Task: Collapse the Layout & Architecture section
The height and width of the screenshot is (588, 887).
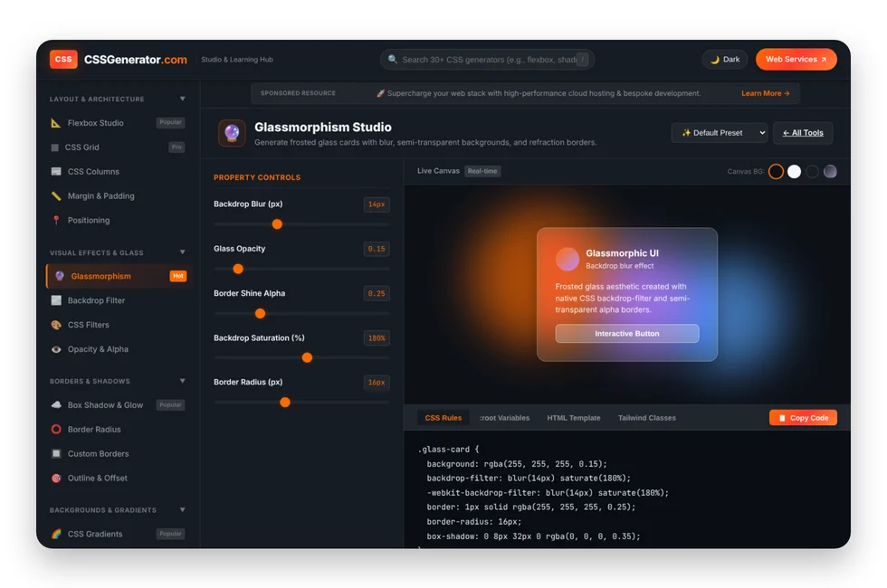Action: [x=182, y=99]
